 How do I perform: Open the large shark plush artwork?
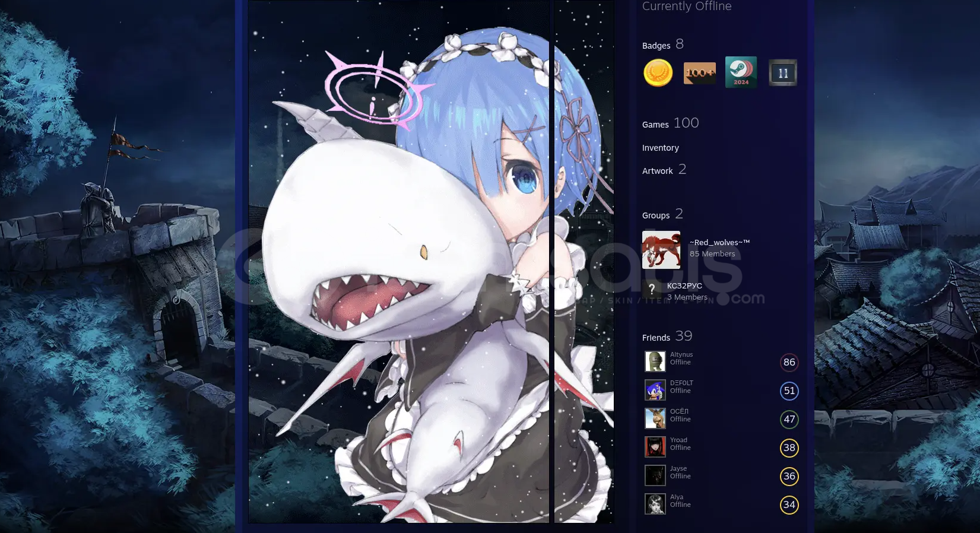point(399,261)
